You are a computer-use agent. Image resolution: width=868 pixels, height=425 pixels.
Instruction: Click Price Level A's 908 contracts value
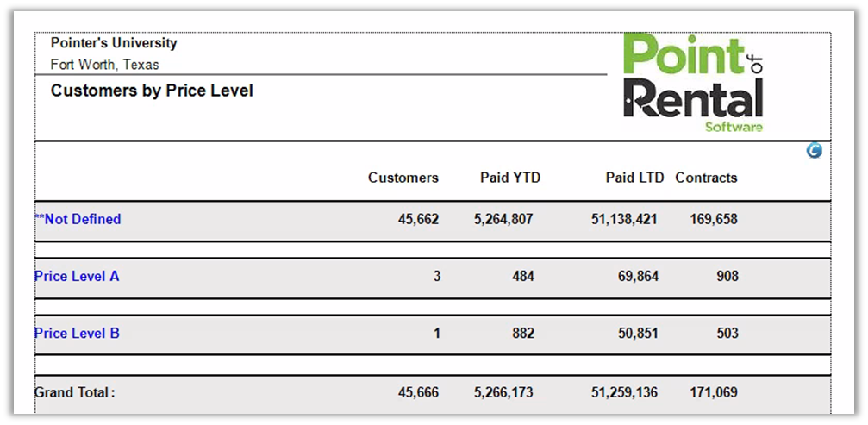click(727, 277)
